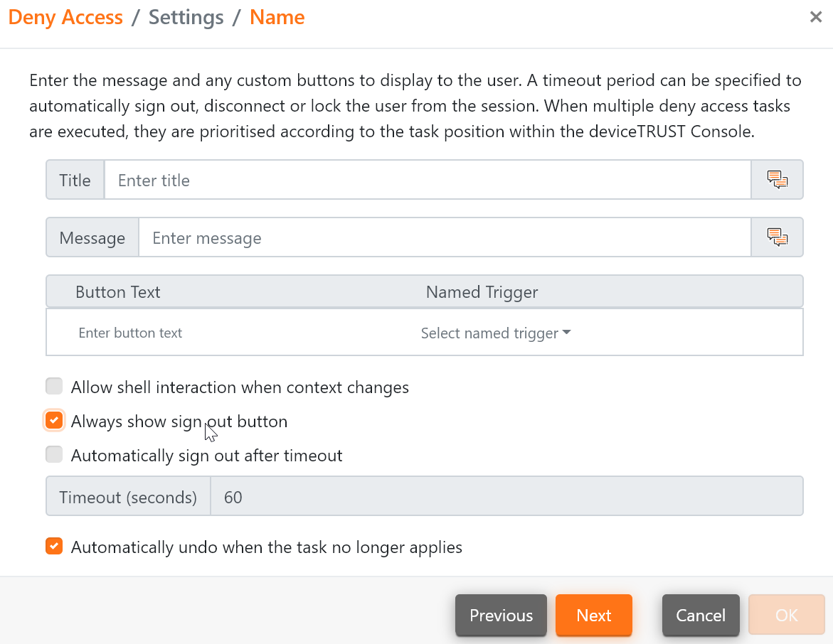
Task: Close the Deny Access dialog with X
Action: tap(816, 17)
